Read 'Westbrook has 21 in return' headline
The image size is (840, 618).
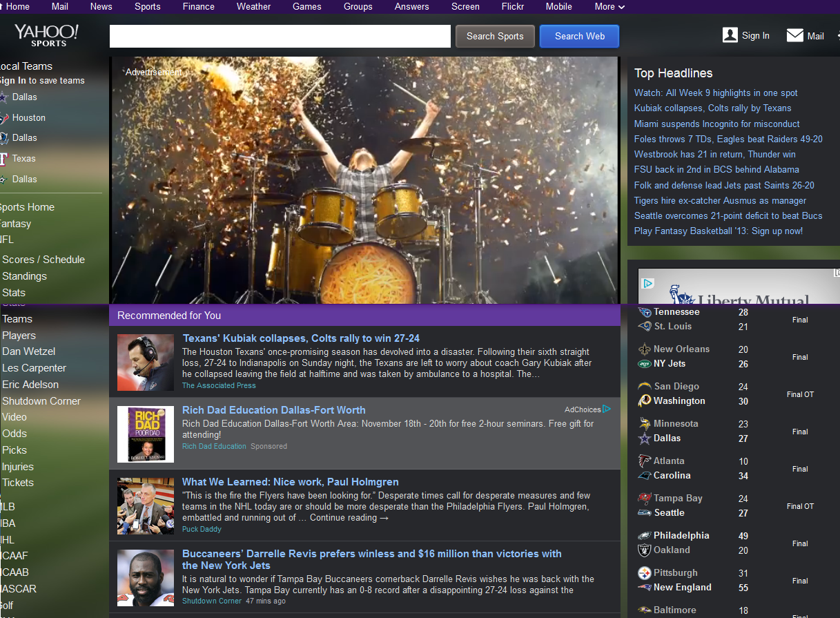[x=715, y=154]
